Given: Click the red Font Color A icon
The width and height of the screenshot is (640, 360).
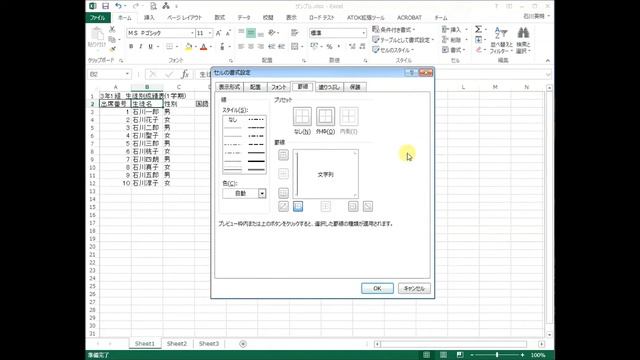Looking at the screenshot, I should coord(203,47).
